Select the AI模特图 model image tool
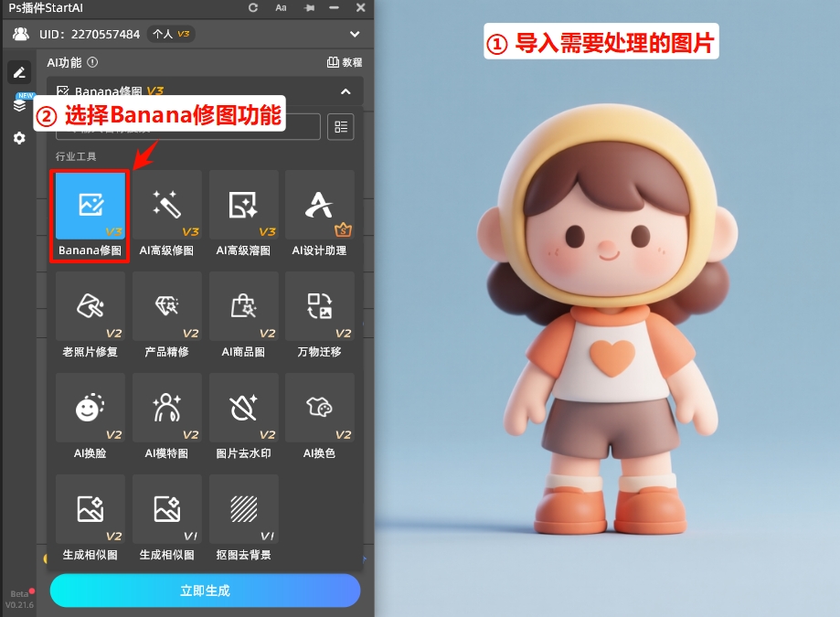Screen dimensions: 840x617 (166, 408)
